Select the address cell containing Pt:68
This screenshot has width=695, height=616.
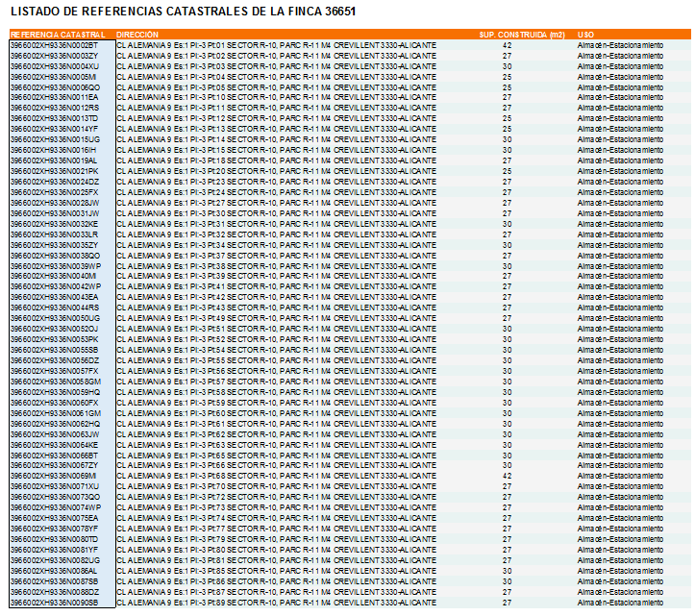pos(276,476)
